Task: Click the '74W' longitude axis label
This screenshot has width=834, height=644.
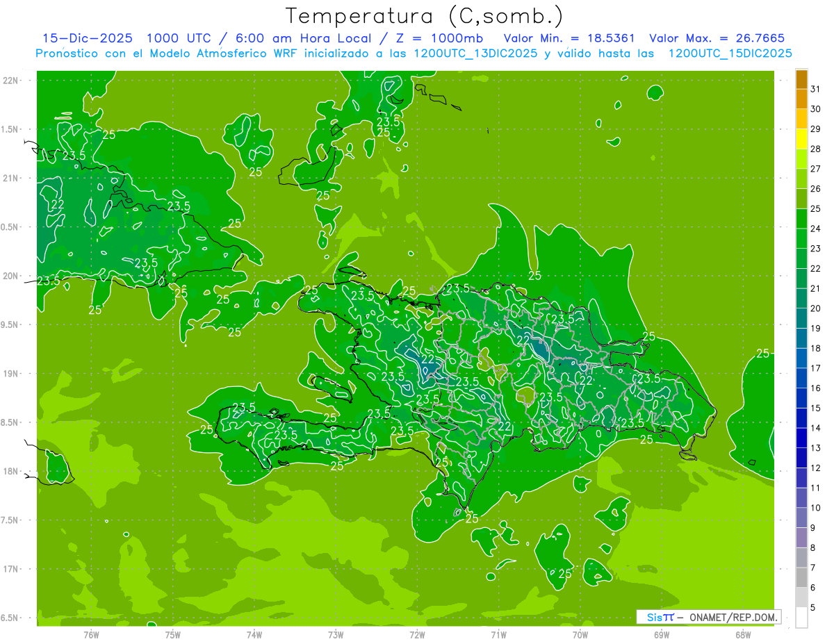Action: pyautogui.click(x=254, y=635)
